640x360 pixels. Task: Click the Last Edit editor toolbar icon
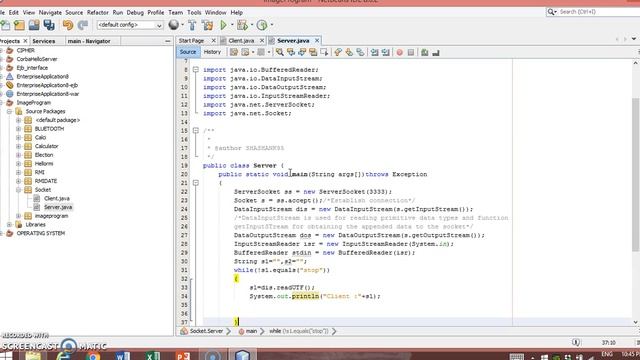(x=233, y=52)
